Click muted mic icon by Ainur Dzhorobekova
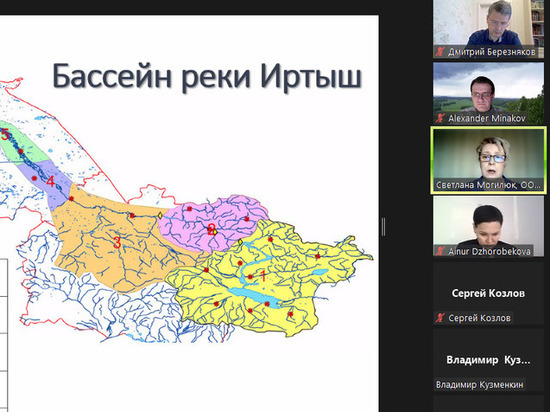The width and height of the screenshot is (550, 412). [440, 251]
